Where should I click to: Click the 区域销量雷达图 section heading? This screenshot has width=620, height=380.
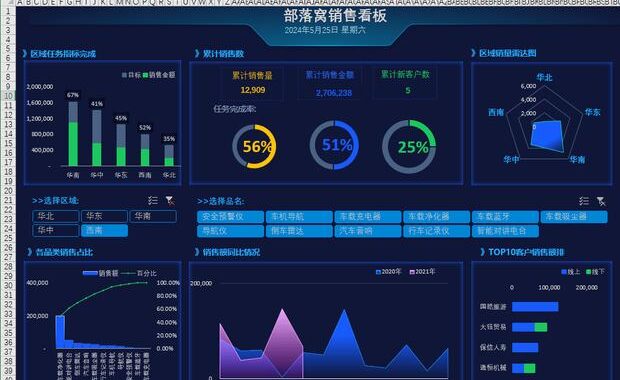tap(507, 53)
